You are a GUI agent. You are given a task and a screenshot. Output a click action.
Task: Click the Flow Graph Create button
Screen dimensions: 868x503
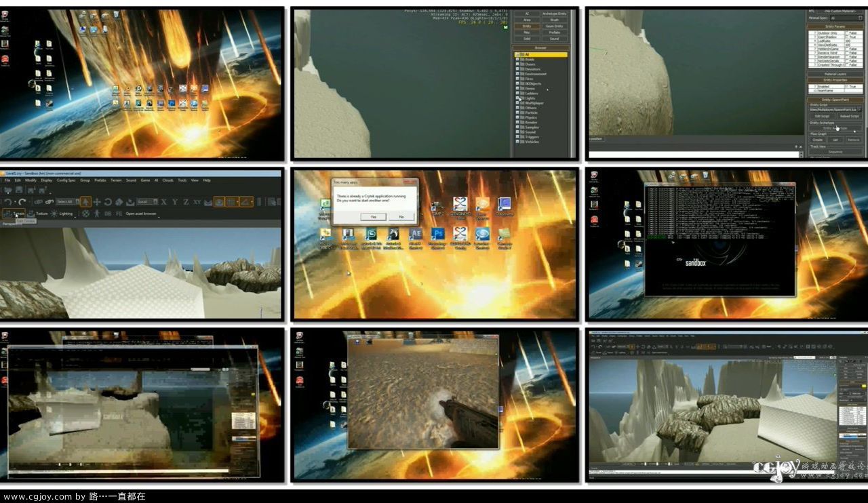[x=818, y=140]
